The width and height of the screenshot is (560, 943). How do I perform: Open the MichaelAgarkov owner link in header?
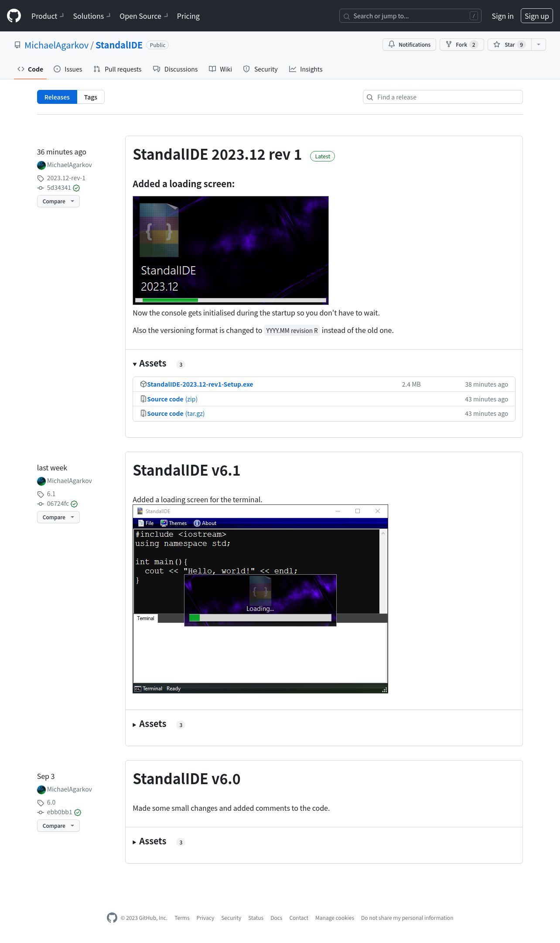click(57, 45)
